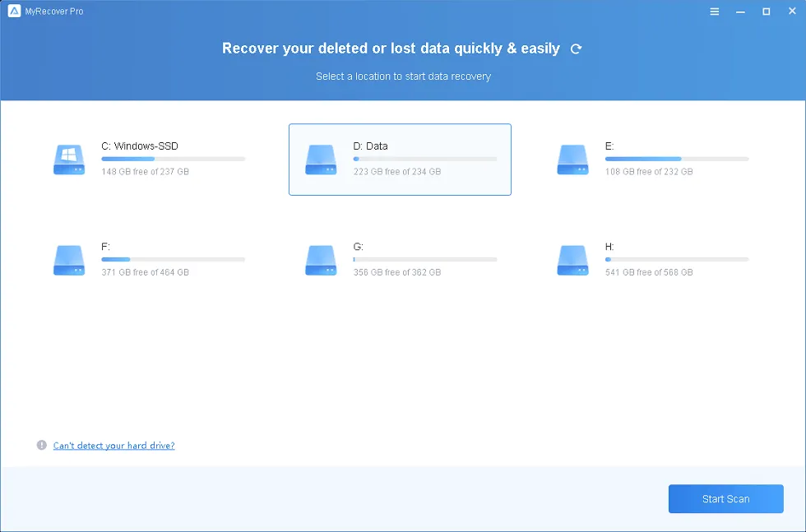This screenshot has height=532, width=806.
Task: Open "Can't detect your hard drive?" link
Action: [113, 446]
